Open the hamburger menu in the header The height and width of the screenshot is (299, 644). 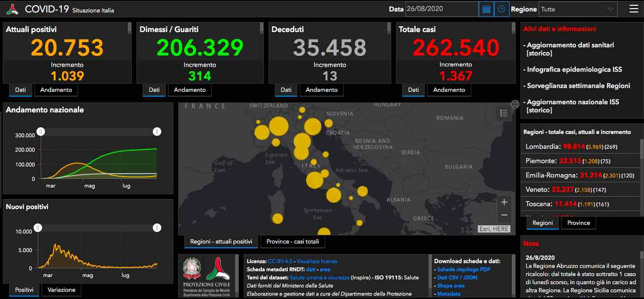pyautogui.click(x=633, y=9)
